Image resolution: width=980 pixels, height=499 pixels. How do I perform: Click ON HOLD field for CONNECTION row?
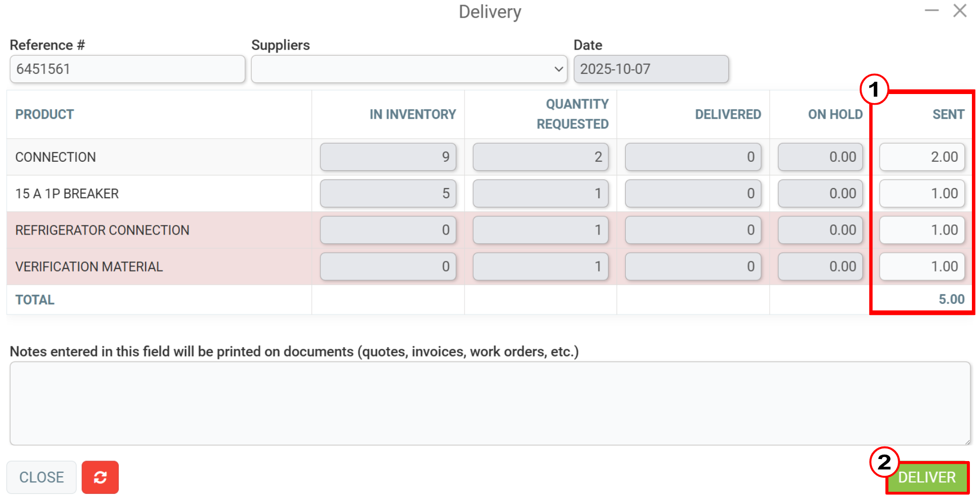tap(820, 157)
